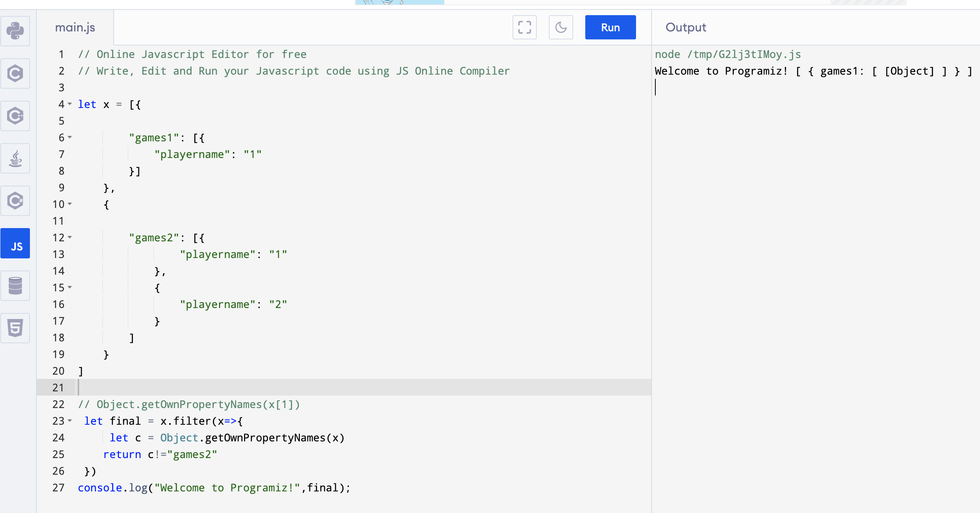Open the Java compiler sidebar icon

15,158
